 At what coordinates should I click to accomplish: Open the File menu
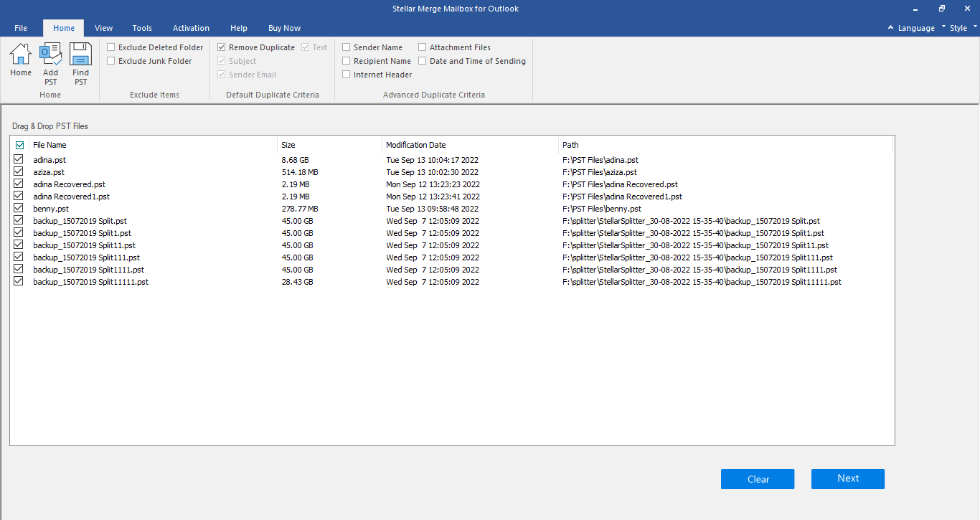(x=21, y=28)
